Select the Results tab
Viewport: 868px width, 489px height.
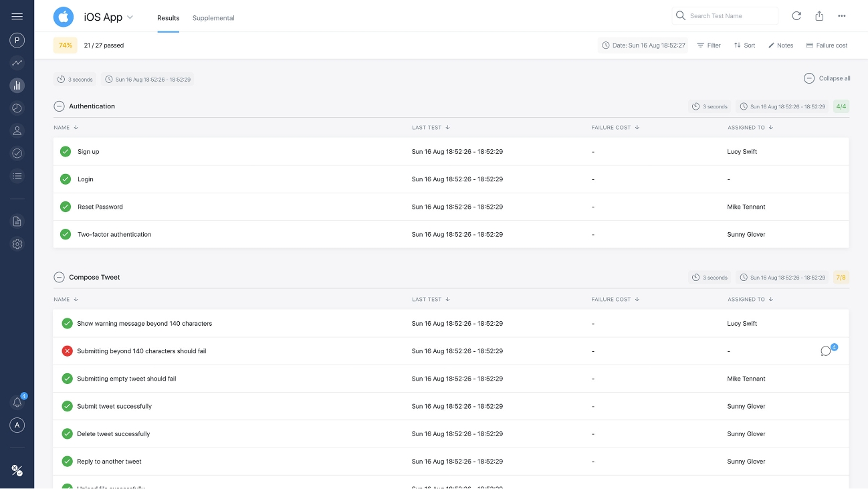[x=168, y=18]
